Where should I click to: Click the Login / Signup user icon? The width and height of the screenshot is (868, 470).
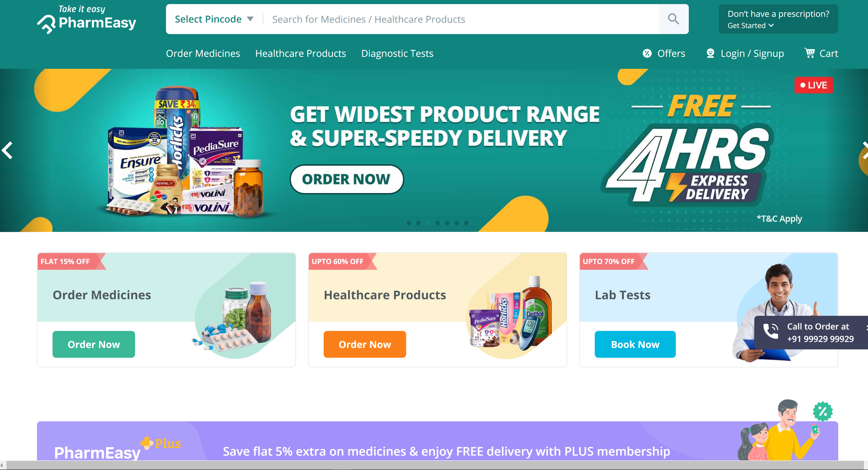710,53
